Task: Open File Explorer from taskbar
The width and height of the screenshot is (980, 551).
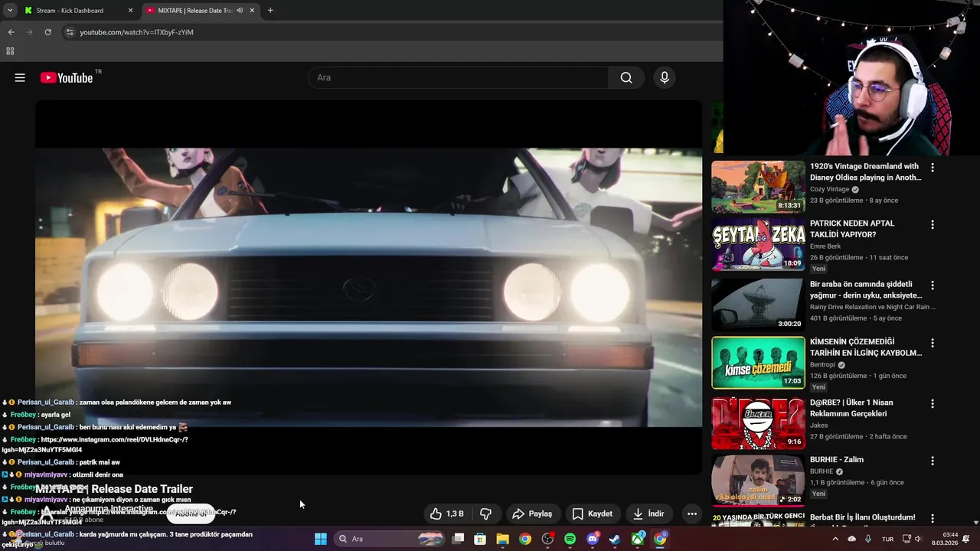Action: coord(502,539)
